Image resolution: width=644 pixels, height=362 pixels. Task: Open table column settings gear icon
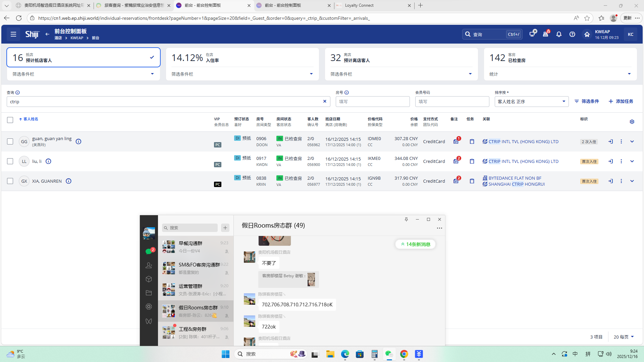[x=632, y=122]
